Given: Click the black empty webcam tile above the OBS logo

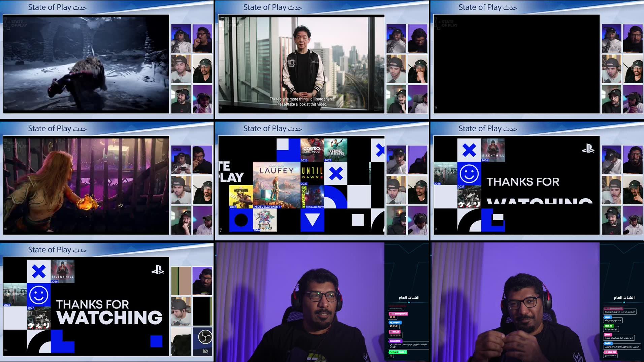Looking at the screenshot, I should 202,311.
